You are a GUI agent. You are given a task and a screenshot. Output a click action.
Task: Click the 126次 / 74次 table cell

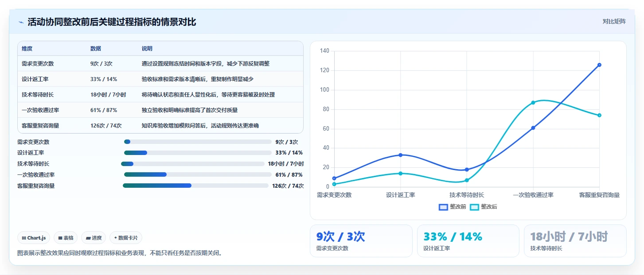coord(106,126)
